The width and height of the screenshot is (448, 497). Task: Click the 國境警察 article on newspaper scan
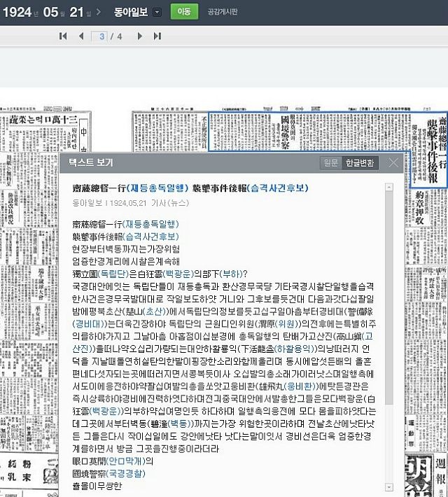point(285,132)
